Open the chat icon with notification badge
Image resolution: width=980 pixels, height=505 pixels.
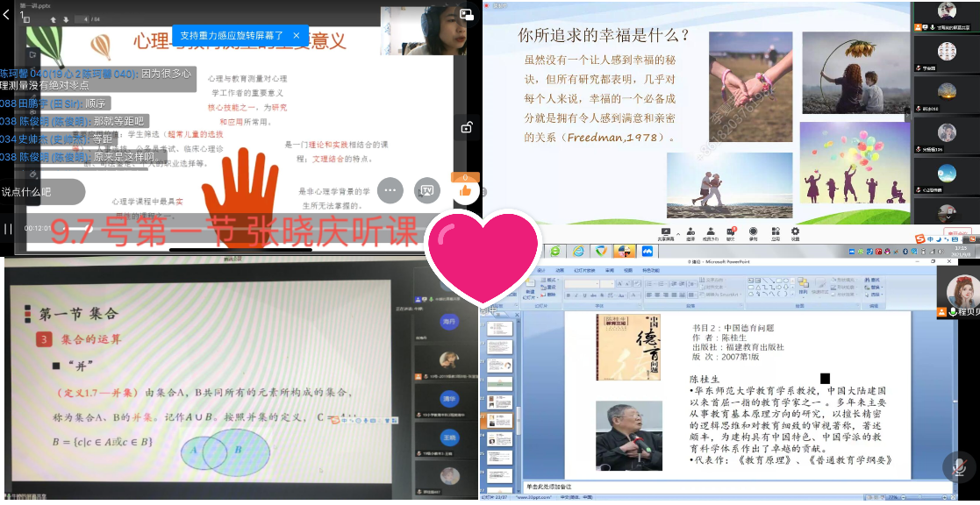pyautogui.click(x=730, y=233)
